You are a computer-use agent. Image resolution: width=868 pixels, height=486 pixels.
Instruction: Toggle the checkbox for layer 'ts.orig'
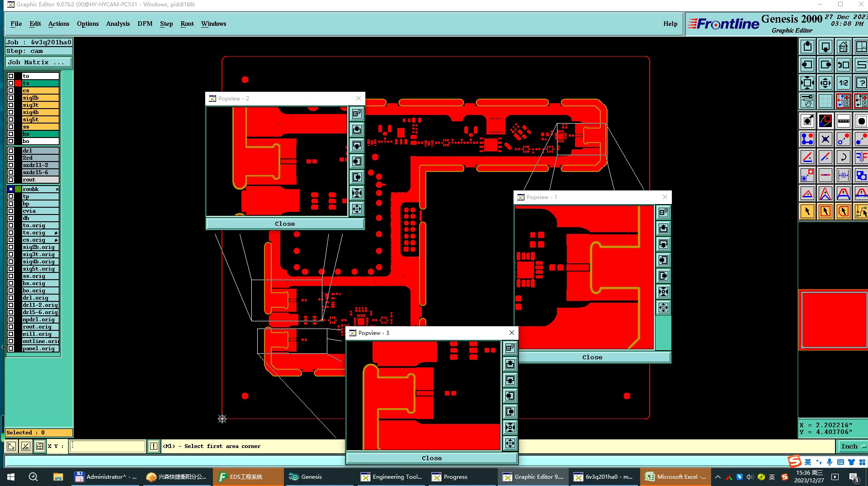pos(11,233)
